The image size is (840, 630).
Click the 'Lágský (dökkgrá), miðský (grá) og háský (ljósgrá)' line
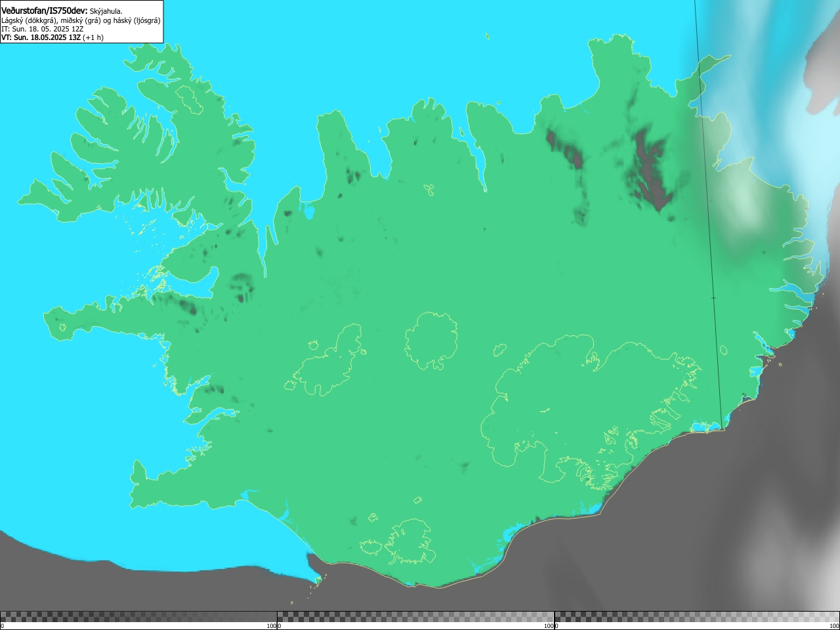point(81,20)
